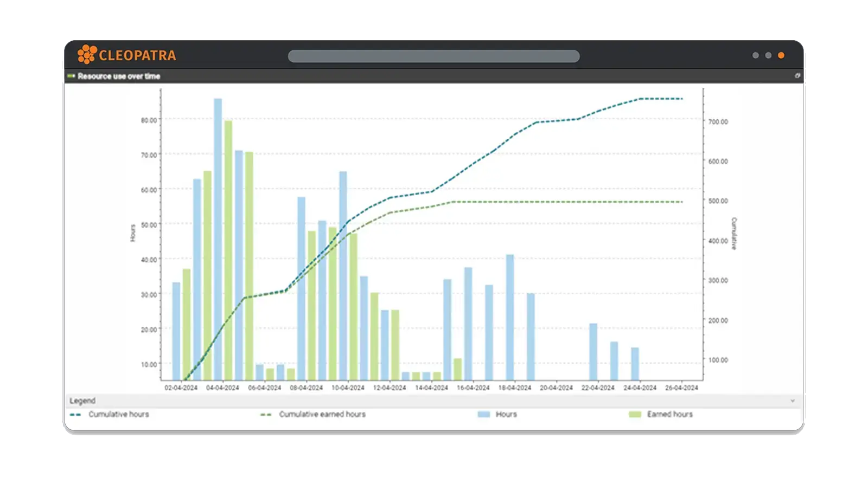Click the orange dot in the title bar
The height and width of the screenshot is (503, 868).
click(x=781, y=55)
